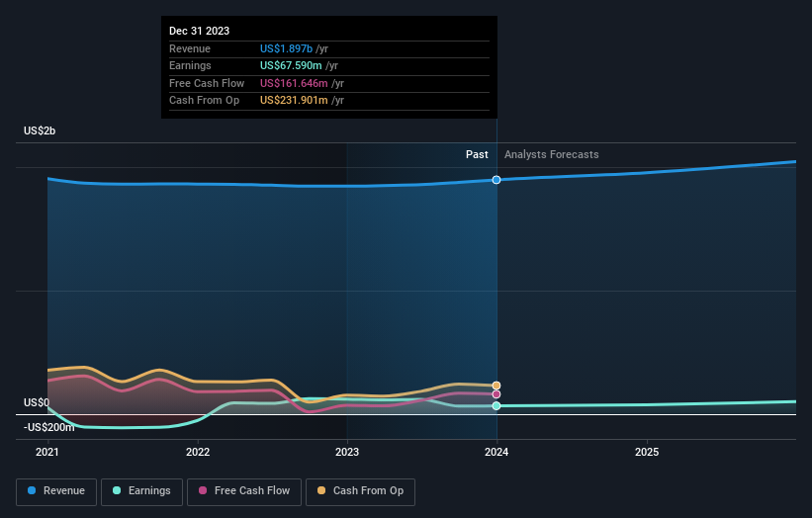Viewport: 812px width, 518px height.
Task: Click the Free Cash Flow label in tooltip
Action: coord(207,83)
